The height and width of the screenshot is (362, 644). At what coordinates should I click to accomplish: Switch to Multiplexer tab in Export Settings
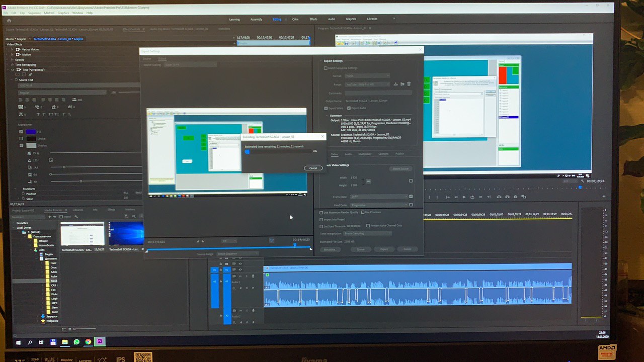click(365, 154)
